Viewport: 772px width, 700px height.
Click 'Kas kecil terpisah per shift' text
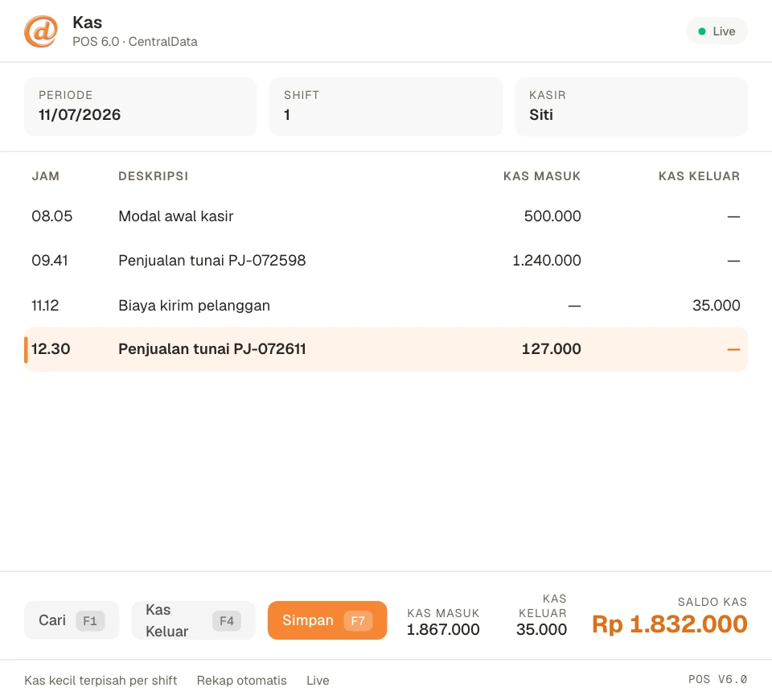tap(101, 681)
